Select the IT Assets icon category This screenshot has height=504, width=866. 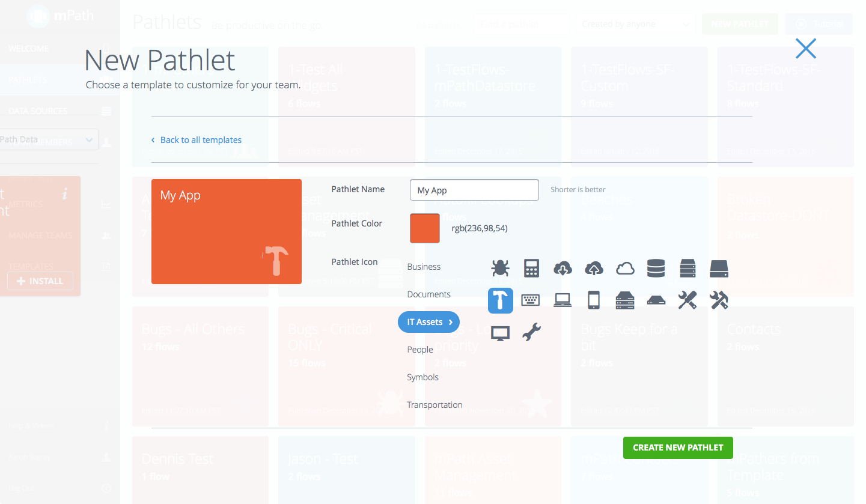tap(428, 322)
